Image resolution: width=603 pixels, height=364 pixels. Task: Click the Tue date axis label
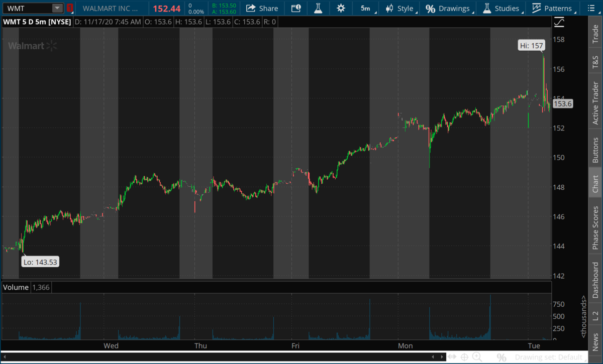point(534,346)
